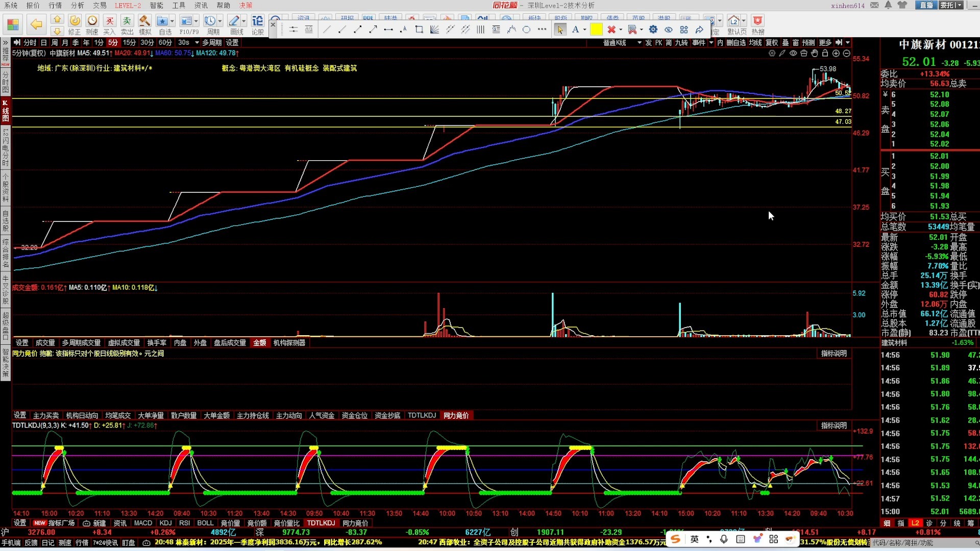Click the share arrow drawing icon
980x551 pixels.
699,30
